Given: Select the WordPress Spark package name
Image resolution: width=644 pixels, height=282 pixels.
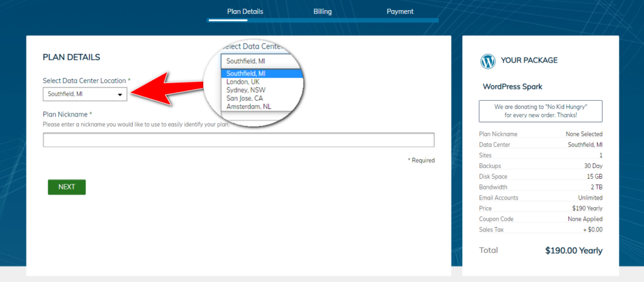Looking at the screenshot, I should [512, 87].
